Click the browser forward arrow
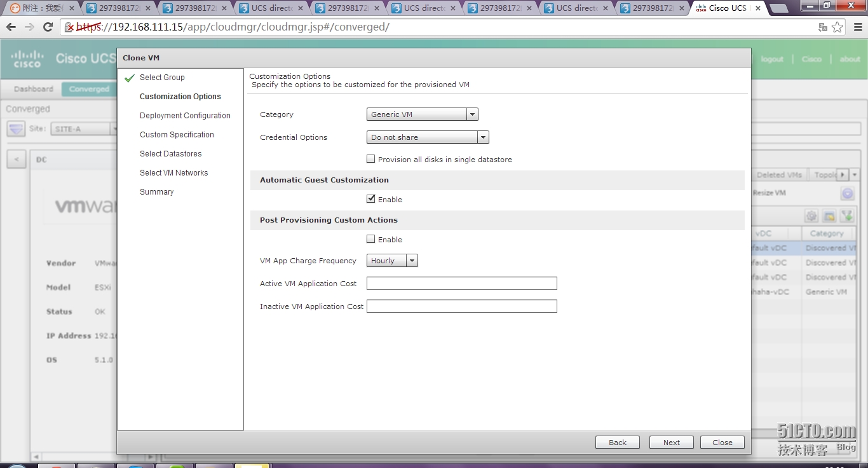 29,27
